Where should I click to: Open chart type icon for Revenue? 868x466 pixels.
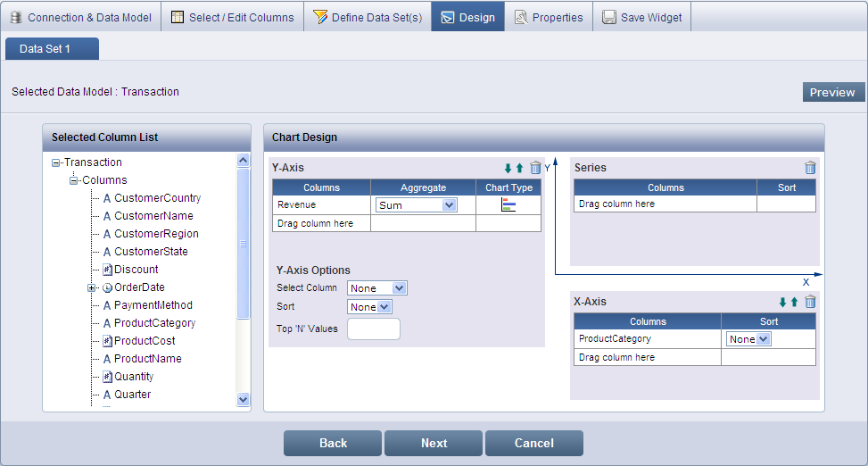tap(508, 205)
